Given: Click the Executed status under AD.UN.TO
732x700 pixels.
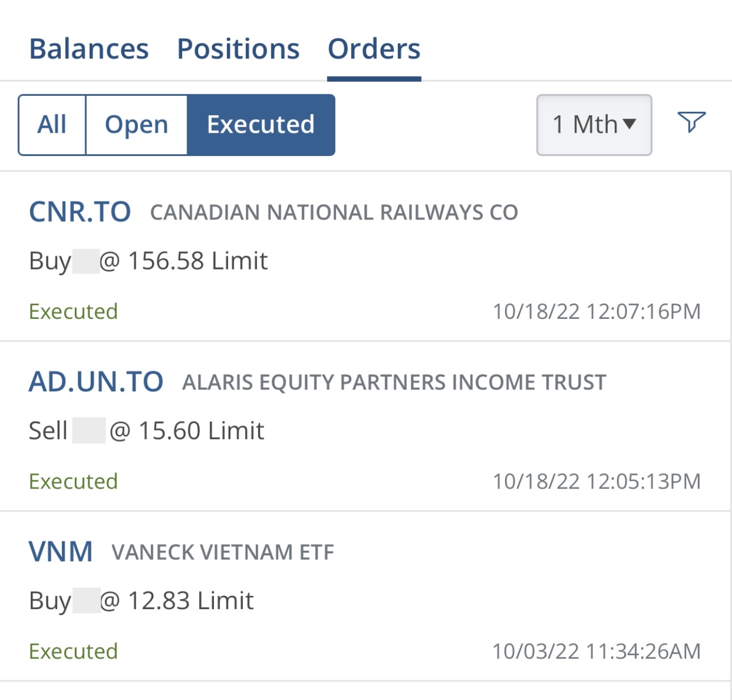Looking at the screenshot, I should click(x=74, y=482).
